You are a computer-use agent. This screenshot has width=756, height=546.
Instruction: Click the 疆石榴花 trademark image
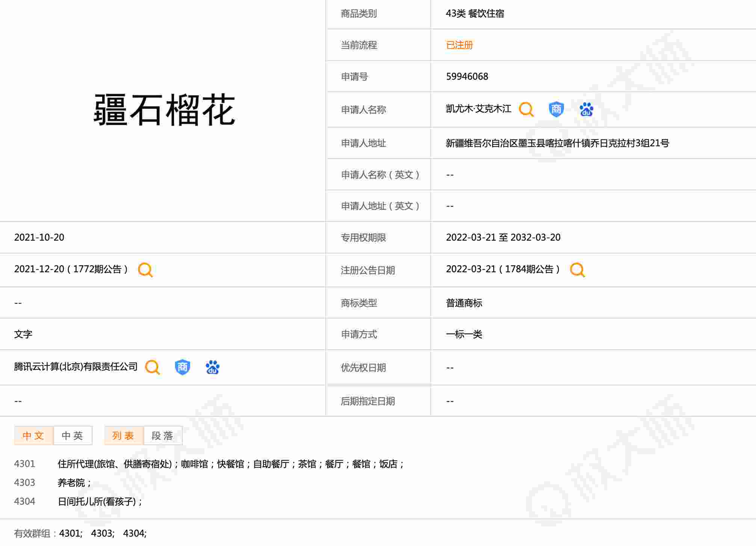pyautogui.click(x=164, y=110)
